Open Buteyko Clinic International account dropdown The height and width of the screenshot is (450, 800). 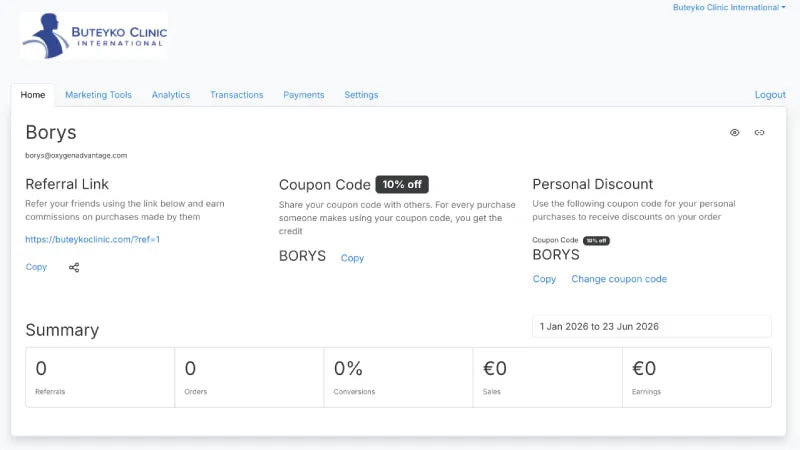point(729,8)
